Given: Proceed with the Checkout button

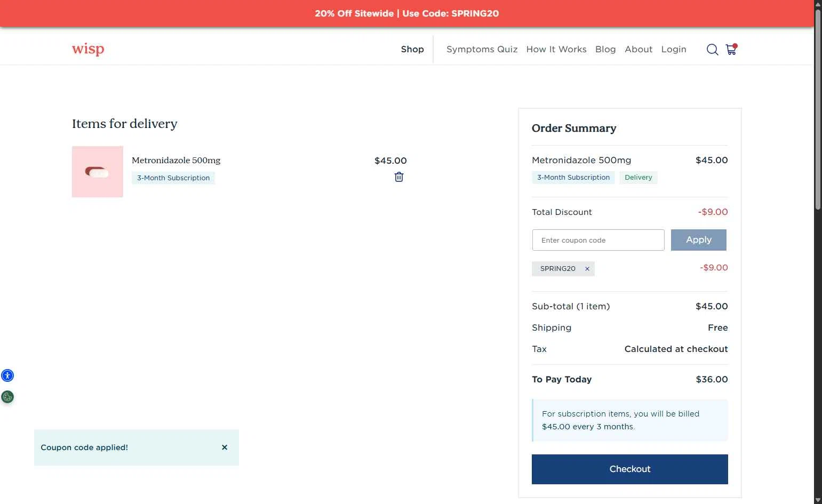Looking at the screenshot, I should point(630,469).
